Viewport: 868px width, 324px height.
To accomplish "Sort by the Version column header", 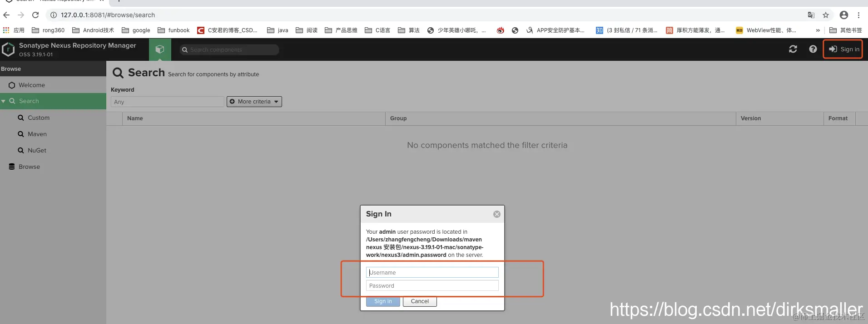I will pyautogui.click(x=779, y=118).
